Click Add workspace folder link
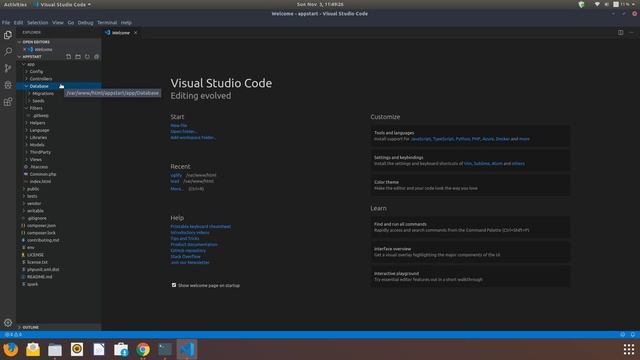Screen dimensions: 640x360 [193, 138]
